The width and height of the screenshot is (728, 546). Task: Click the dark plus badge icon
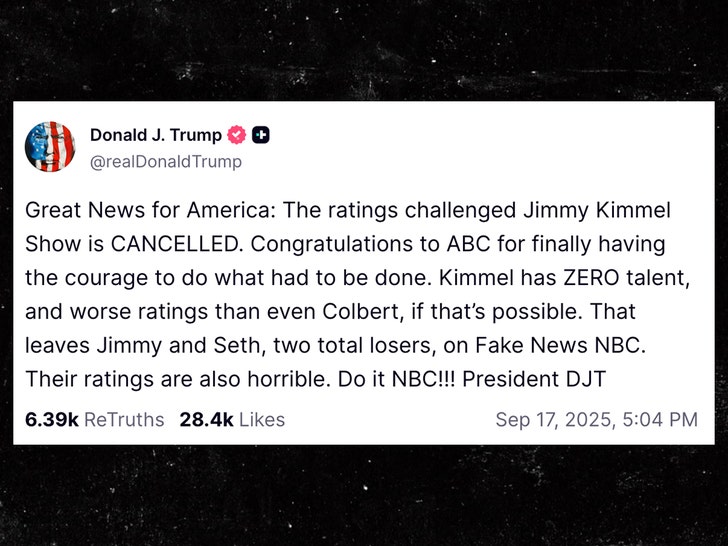[260, 135]
